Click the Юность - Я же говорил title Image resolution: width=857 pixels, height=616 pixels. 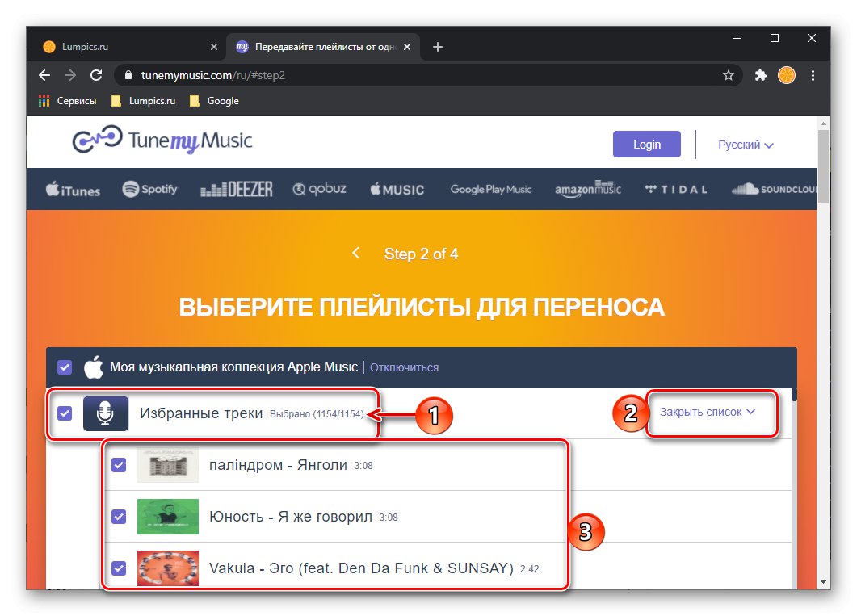pyautogui.click(x=290, y=517)
